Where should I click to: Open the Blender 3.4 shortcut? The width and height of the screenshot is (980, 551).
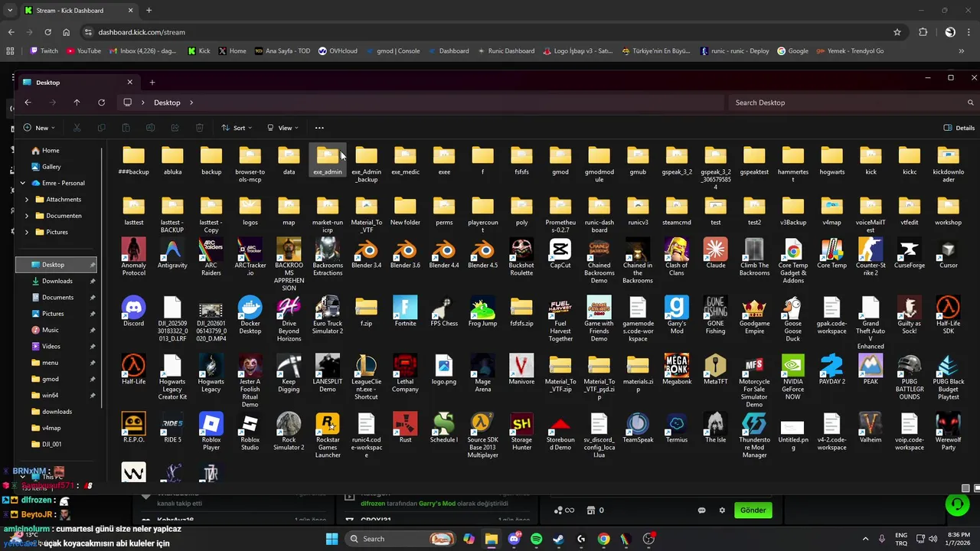pyautogui.click(x=366, y=254)
